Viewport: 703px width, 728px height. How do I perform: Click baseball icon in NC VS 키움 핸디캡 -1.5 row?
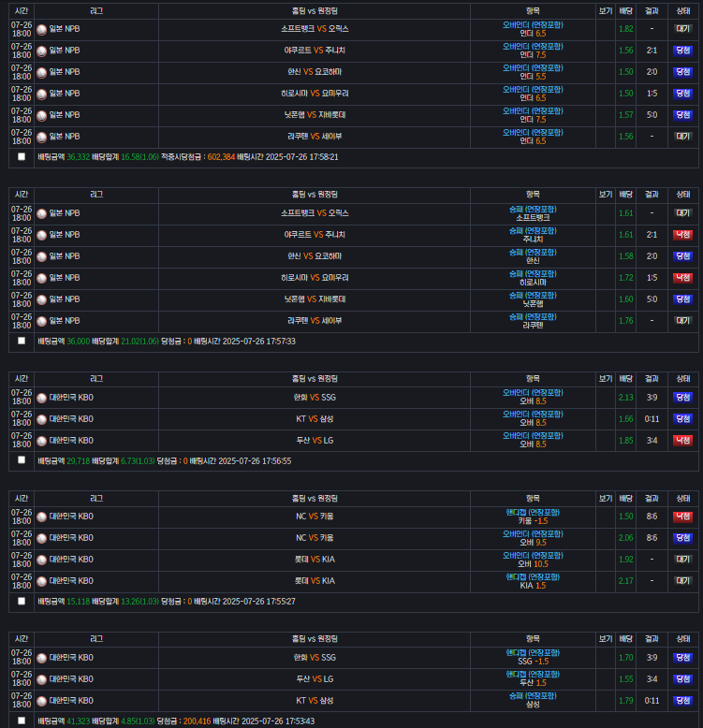42,517
